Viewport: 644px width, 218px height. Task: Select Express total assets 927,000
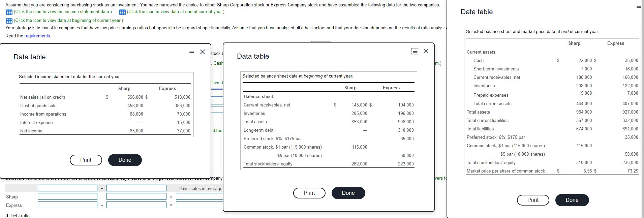coord(630,112)
